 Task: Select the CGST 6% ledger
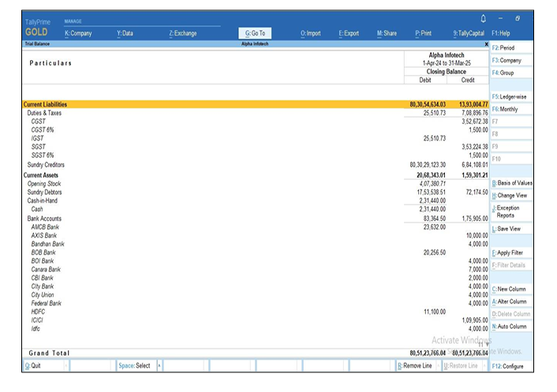click(x=256, y=130)
